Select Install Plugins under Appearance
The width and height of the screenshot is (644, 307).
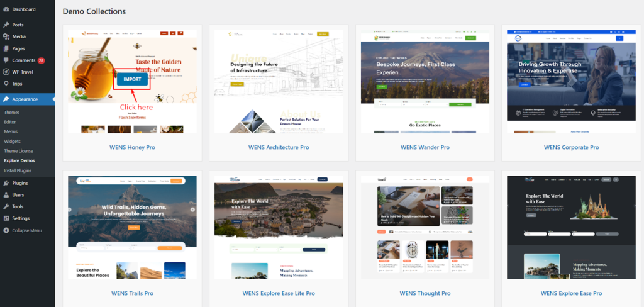tap(18, 170)
